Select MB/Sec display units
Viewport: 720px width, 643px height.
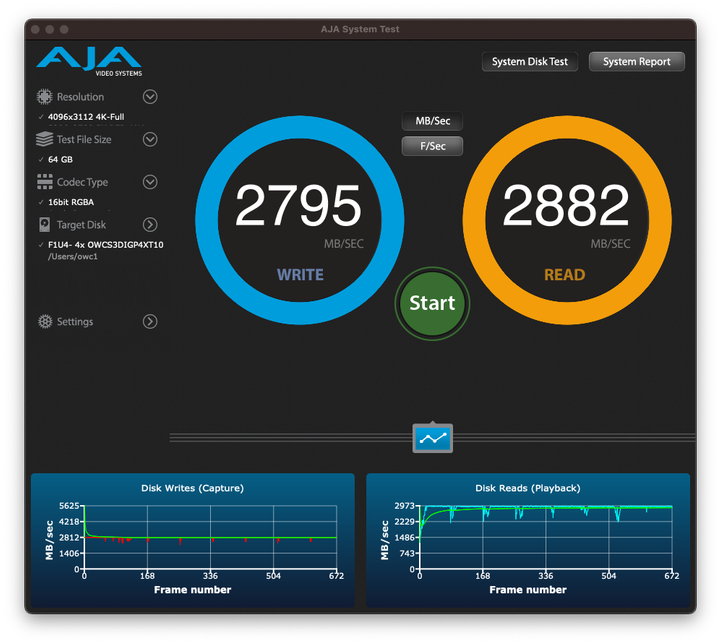point(432,121)
